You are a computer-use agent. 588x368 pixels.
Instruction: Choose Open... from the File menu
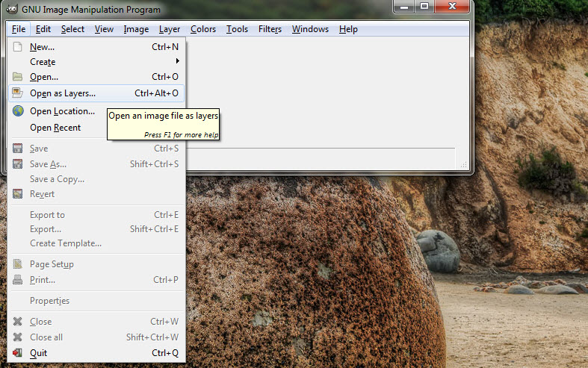(96, 77)
